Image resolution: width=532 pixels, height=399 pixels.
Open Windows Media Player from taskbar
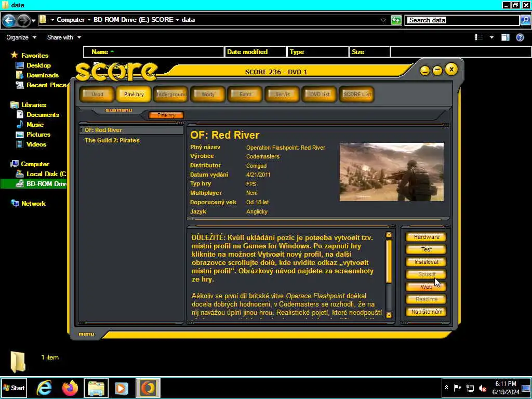[122, 388]
